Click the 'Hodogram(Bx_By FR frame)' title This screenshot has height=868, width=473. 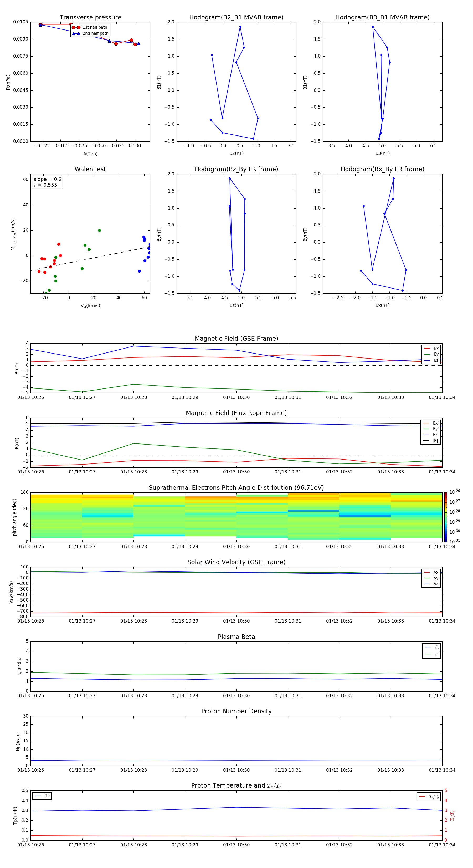click(x=382, y=169)
